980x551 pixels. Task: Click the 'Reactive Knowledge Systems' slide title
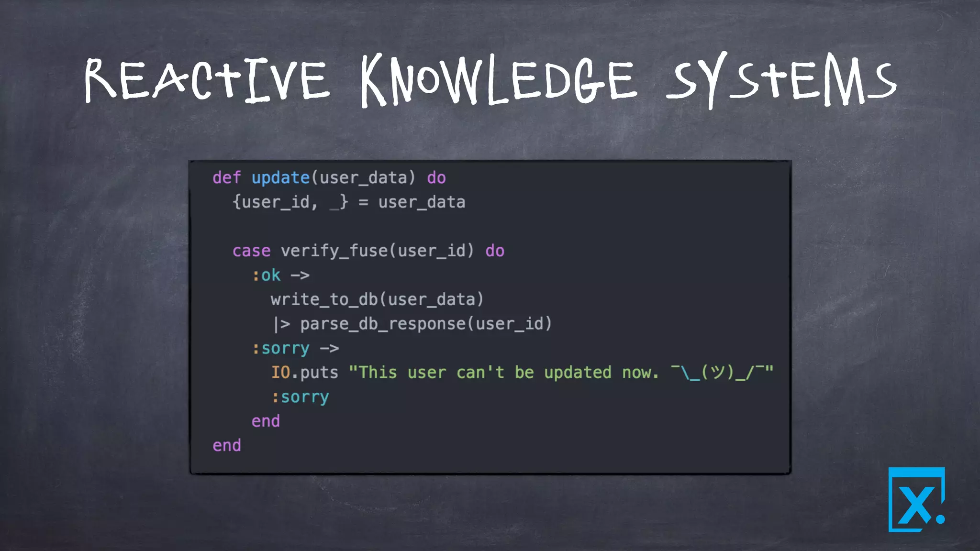[490, 80]
